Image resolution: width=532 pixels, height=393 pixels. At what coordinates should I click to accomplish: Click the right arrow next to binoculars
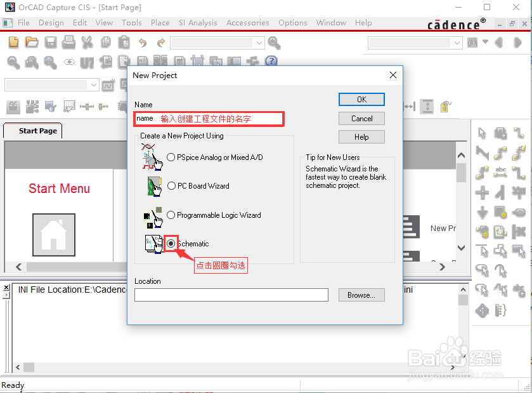tap(517, 43)
